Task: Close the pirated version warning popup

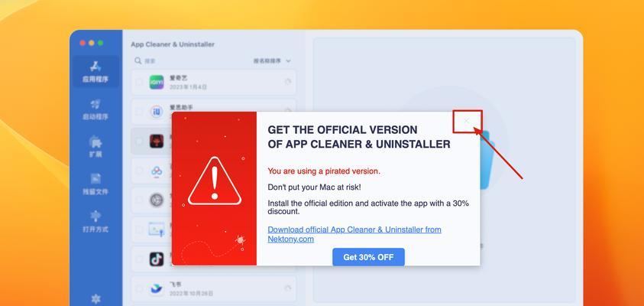Action: [467, 121]
